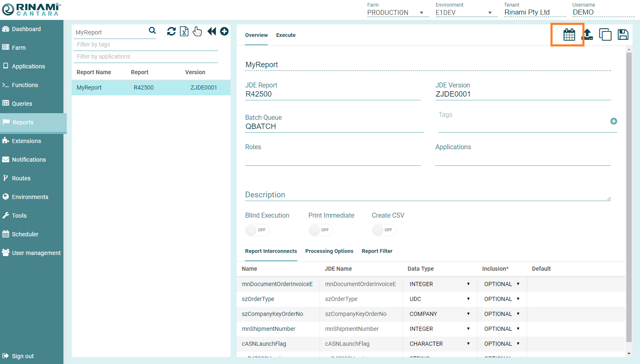Click the copy report icon
This screenshot has height=364, width=640.
(x=605, y=34)
